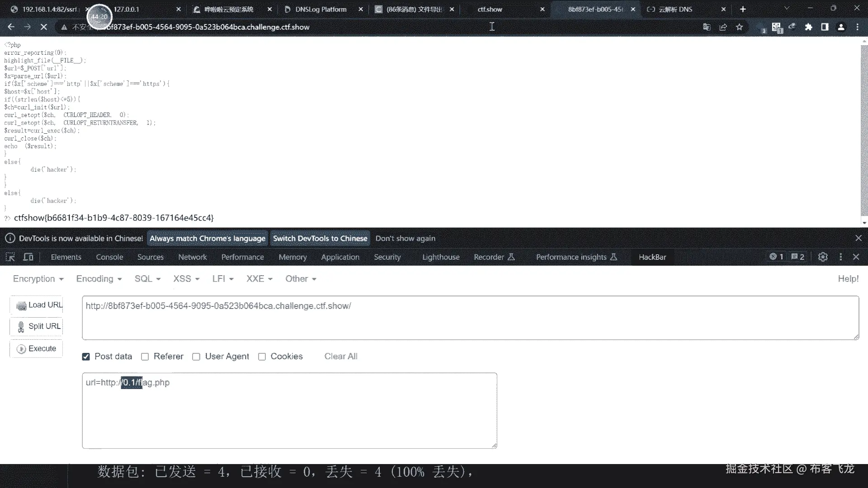Open DevTools settings gear
Screen dimensions: 868x488
[x=823, y=257]
